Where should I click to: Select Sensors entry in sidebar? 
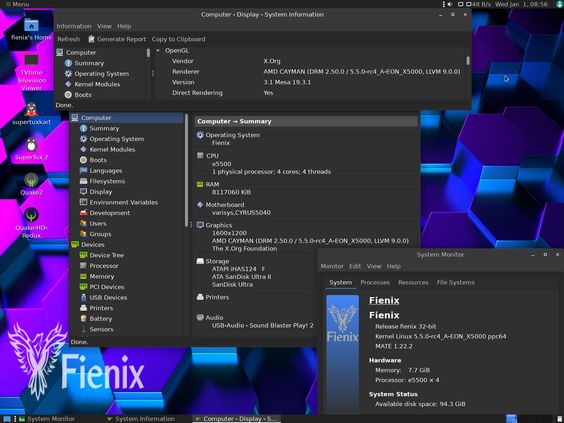[101, 329]
